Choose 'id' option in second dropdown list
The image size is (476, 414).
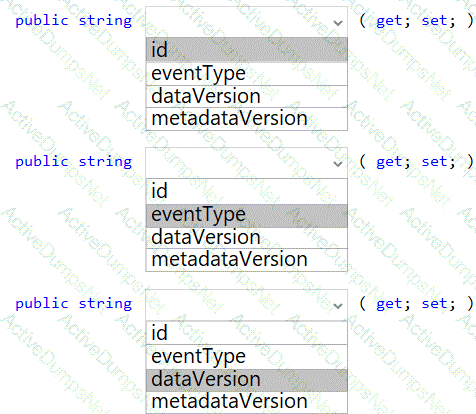pyautogui.click(x=247, y=191)
